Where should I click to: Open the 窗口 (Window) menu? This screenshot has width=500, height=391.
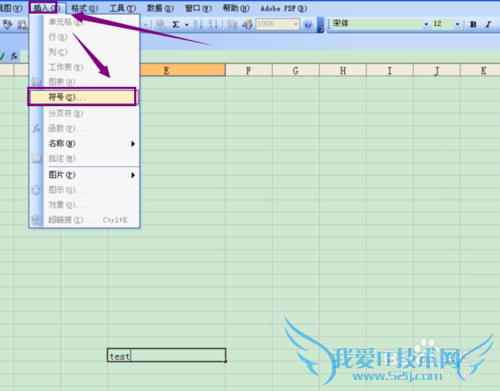point(198,8)
